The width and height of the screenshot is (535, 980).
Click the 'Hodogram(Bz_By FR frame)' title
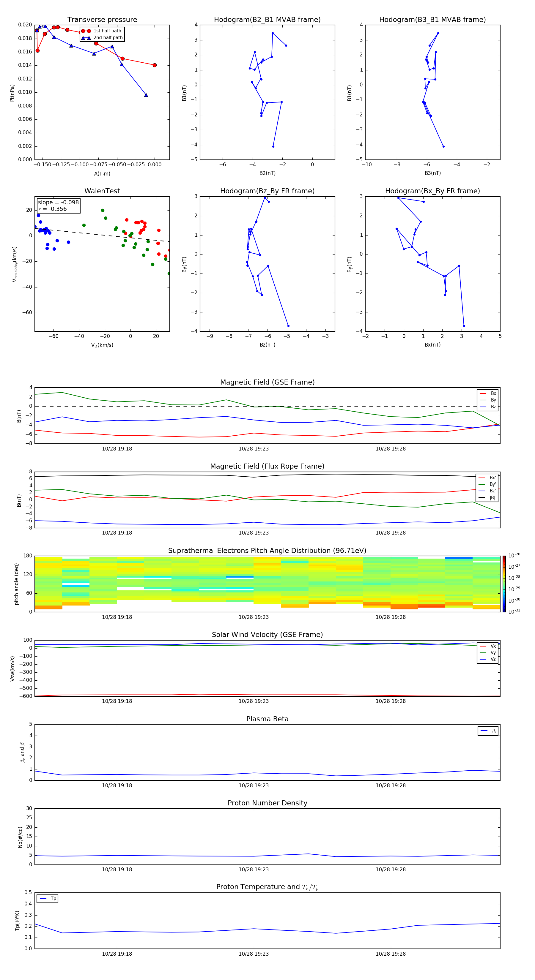pyautogui.click(x=267, y=191)
